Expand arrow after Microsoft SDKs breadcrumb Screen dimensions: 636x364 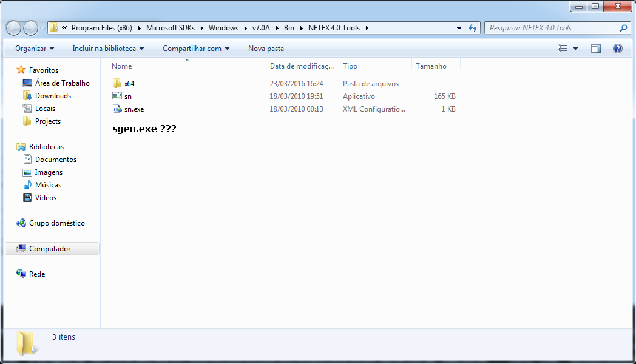[x=201, y=28]
